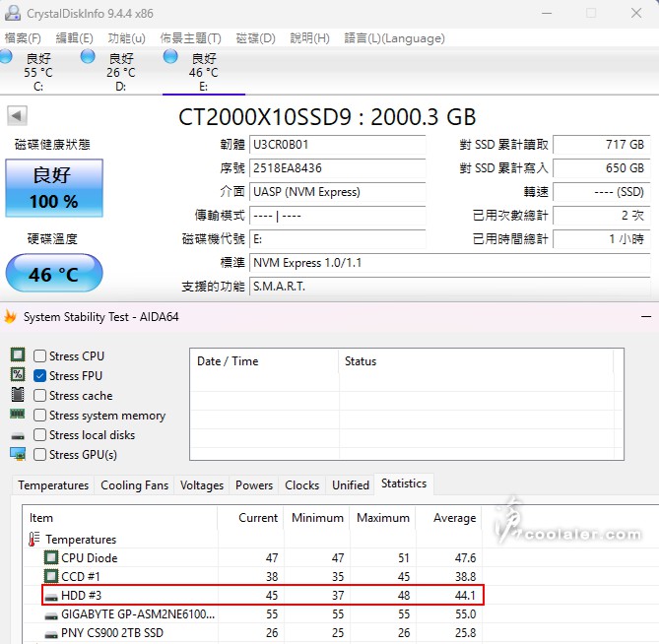This screenshot has width=659, height=644.
Task: Click the Maximum column header
Action: [383, 518]
